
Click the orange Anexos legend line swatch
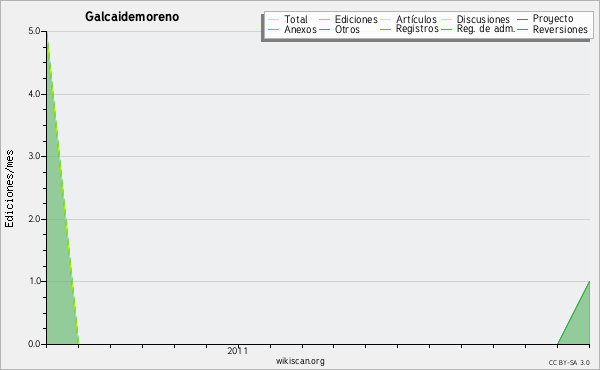click(x=274, y=30)
